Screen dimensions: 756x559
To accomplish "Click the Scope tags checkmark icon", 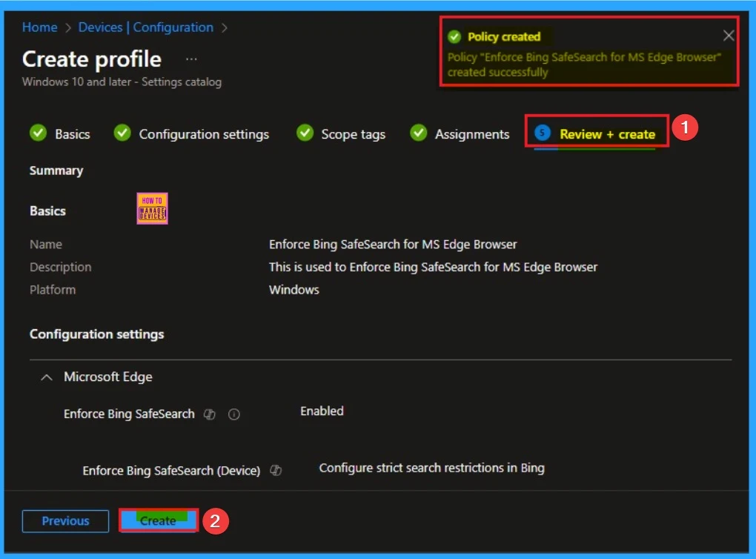I will 305,133.
